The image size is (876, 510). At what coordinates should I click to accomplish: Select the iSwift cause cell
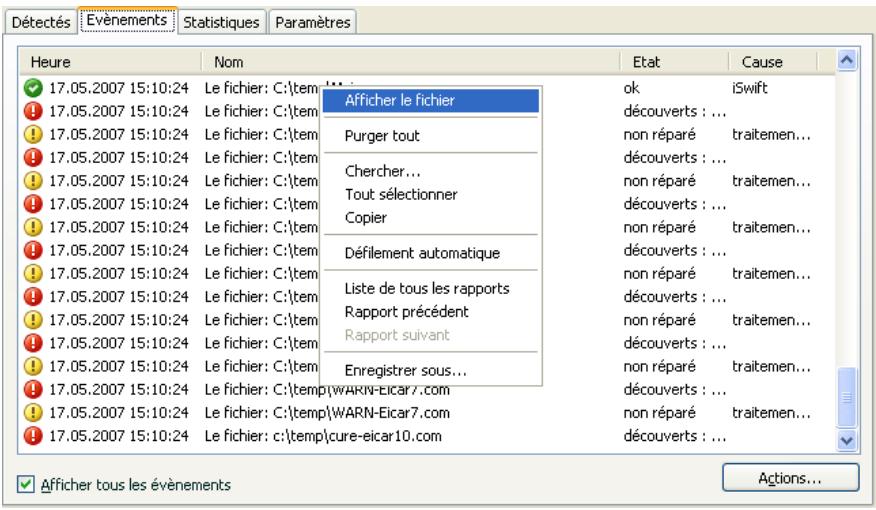tap(750, 88)
